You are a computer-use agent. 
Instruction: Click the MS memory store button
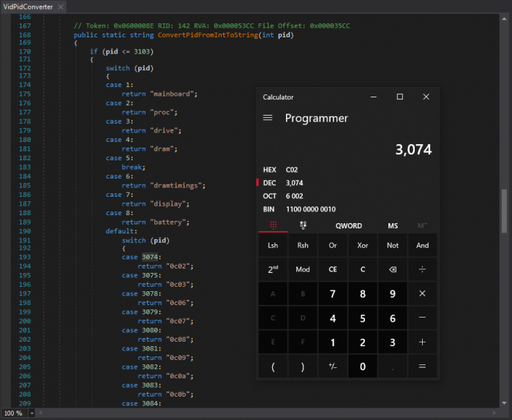[x=393, y=225]
